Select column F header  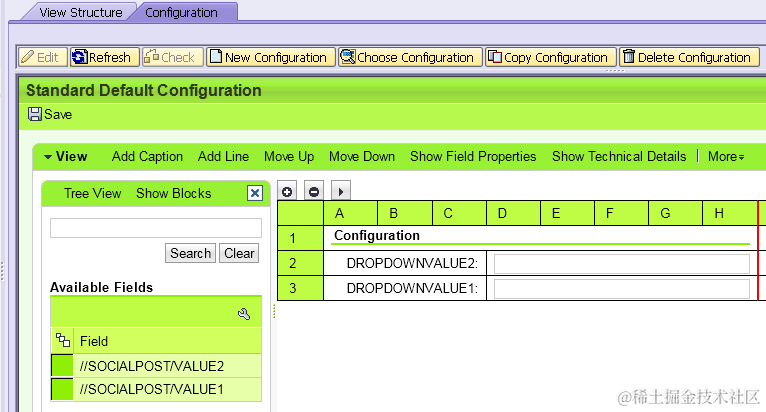pyautogui.click(x=621, y=213)
